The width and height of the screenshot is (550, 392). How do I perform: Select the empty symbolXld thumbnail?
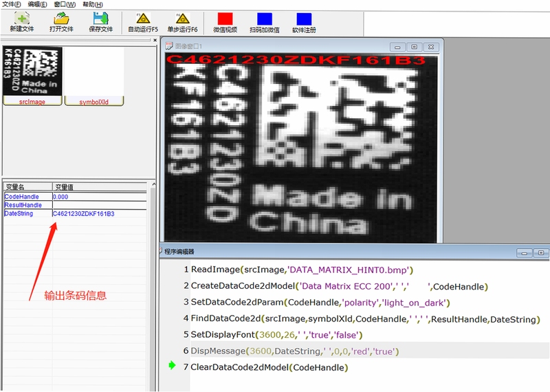(94, 72)
